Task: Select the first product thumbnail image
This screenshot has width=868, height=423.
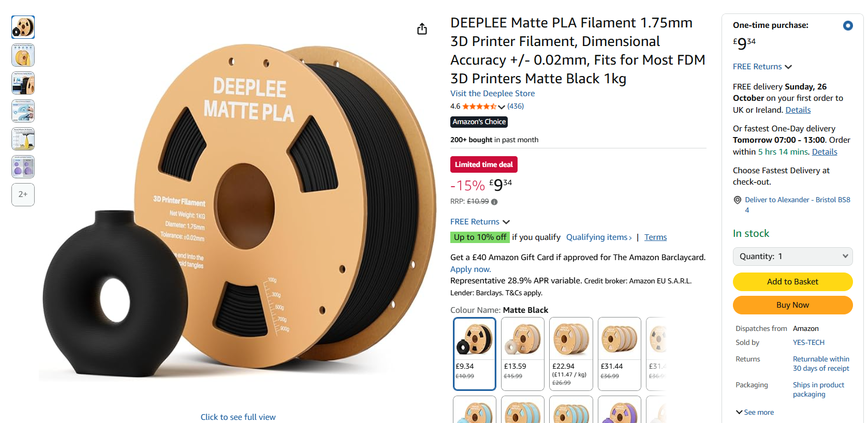Action: [23, 27]
